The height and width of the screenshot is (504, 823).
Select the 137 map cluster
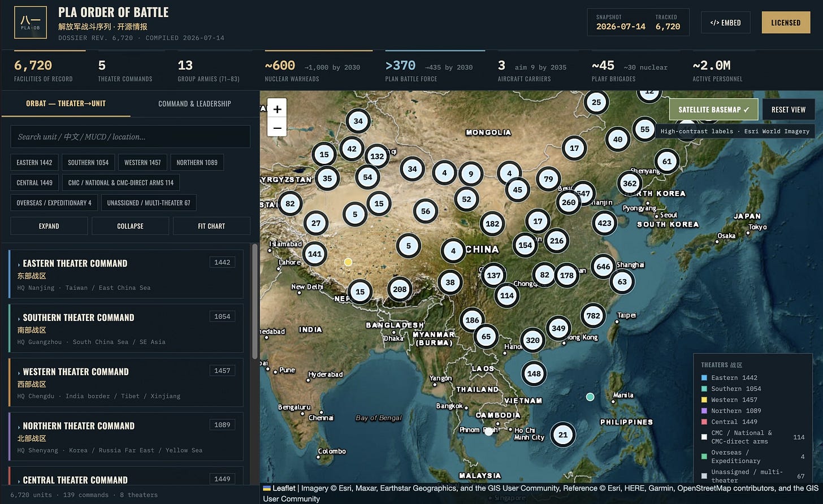pyautogui.click(x=493, y=276)
